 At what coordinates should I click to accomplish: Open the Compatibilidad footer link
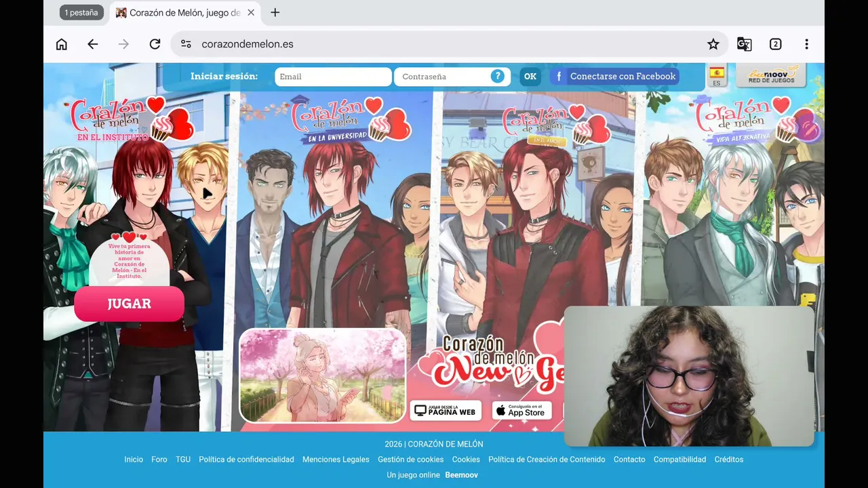tap(679, 460)
